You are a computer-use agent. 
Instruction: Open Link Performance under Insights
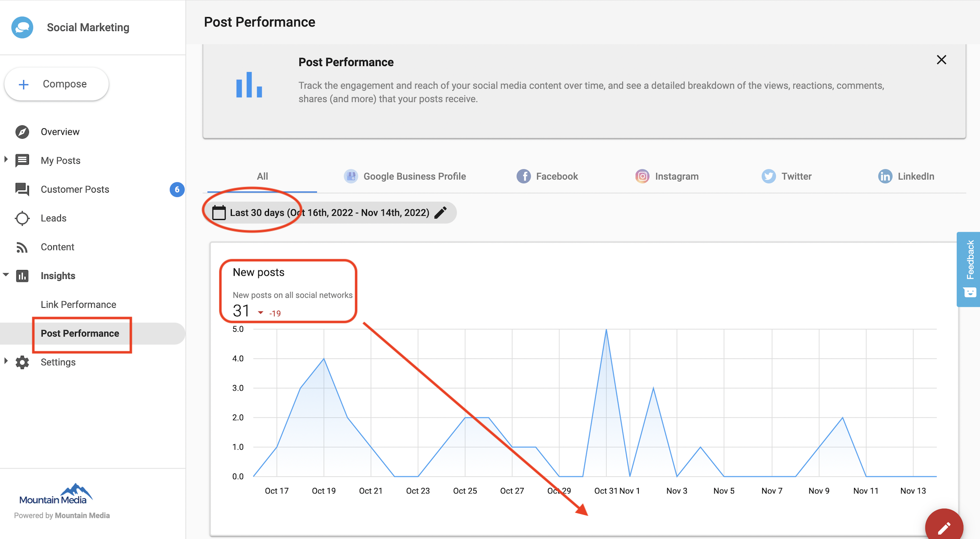tap(78, 305)
